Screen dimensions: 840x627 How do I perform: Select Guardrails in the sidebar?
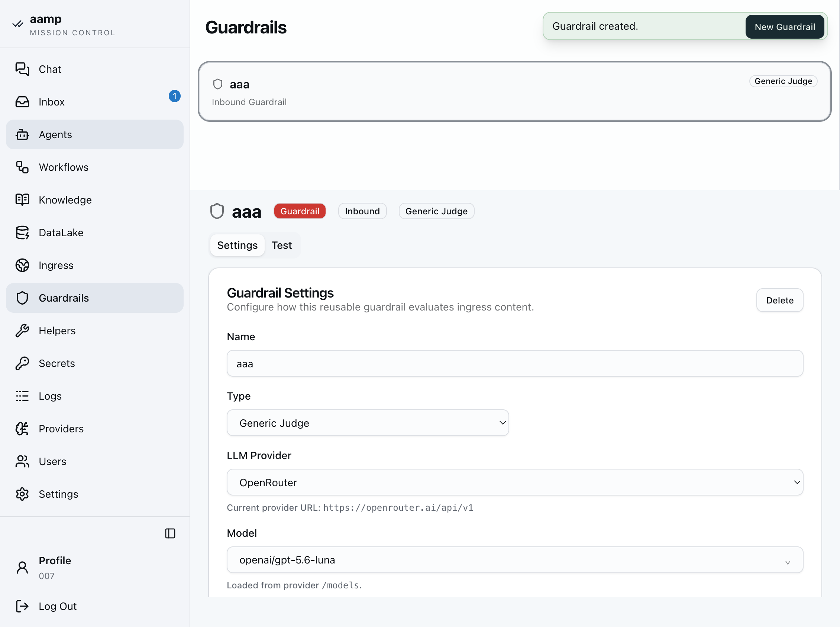(x=94, y=298)
